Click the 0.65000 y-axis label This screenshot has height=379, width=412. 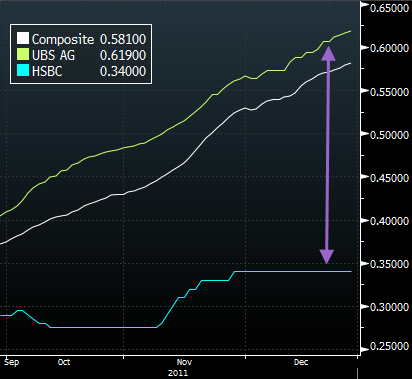[389, 8]
